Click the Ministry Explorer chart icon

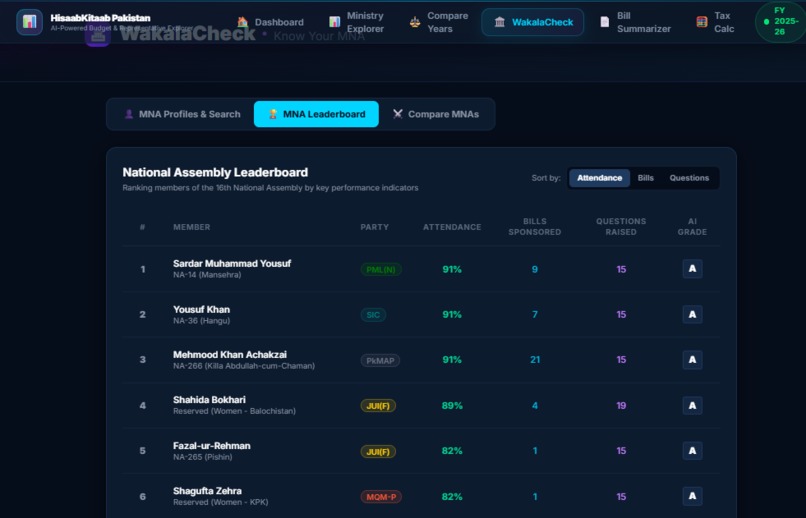click(x=335, y=22)
